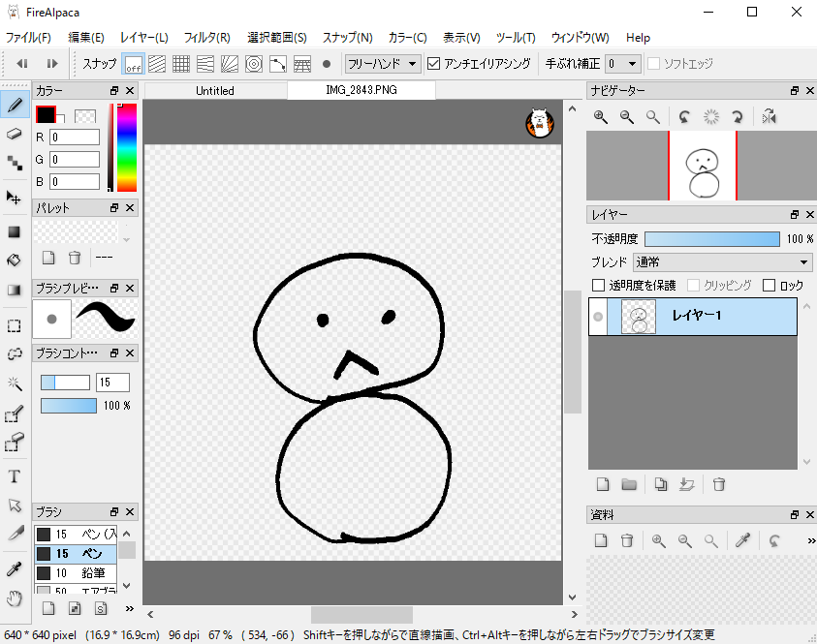Select the Move tool
Viewport: 817px width, 644px height.
(x=14, y=199)
